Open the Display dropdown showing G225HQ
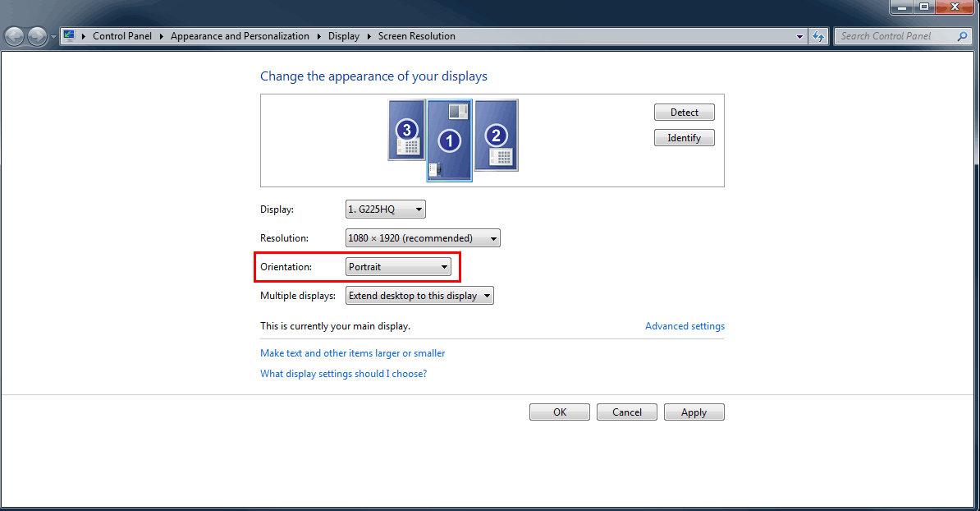 (x=385, y=209)
